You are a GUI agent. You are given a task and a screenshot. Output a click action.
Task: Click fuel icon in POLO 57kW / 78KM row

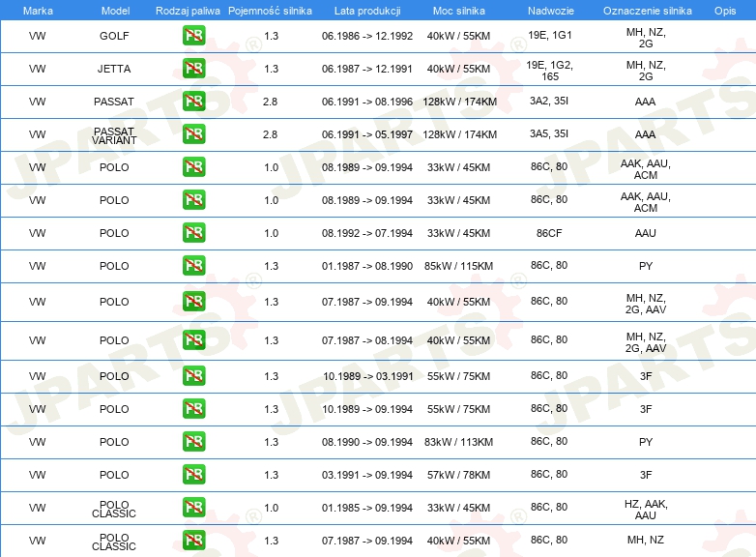pyautogui.click(x=193, y=475)
